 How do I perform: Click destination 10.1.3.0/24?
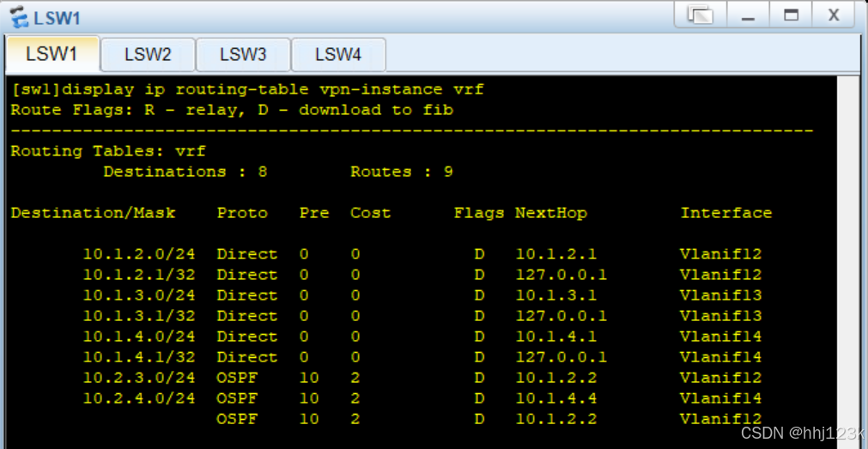[x=139, y=295]
